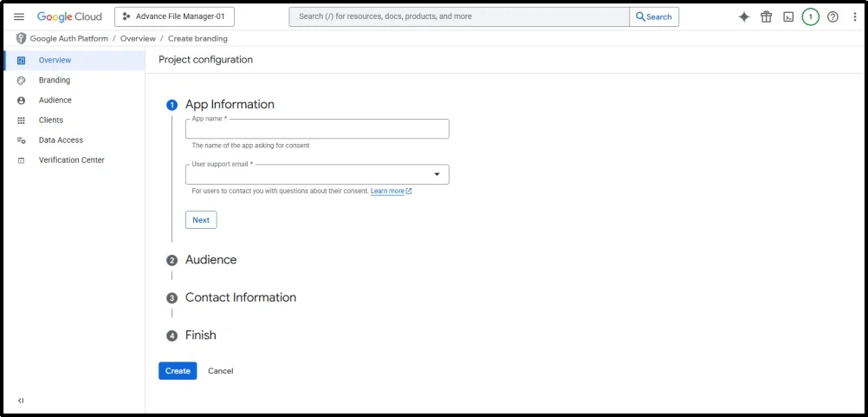The image size is (868, 417).
Task: Open the Learn more link
Action: pos(387,191)
